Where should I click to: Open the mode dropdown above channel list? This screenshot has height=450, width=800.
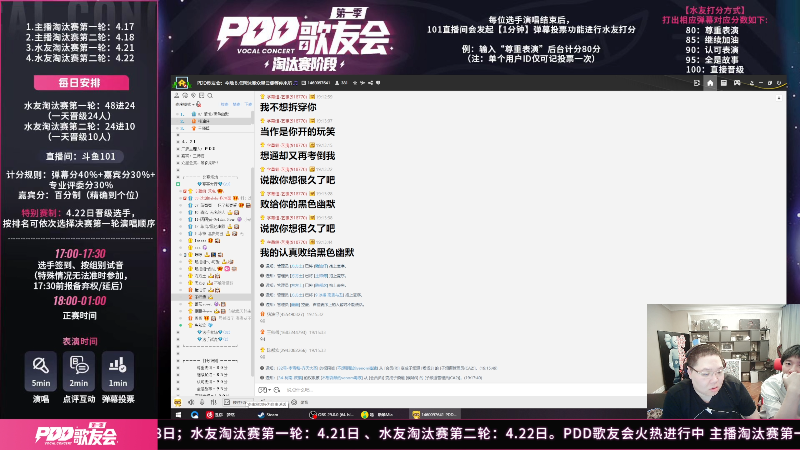click(x=185, y=104)
